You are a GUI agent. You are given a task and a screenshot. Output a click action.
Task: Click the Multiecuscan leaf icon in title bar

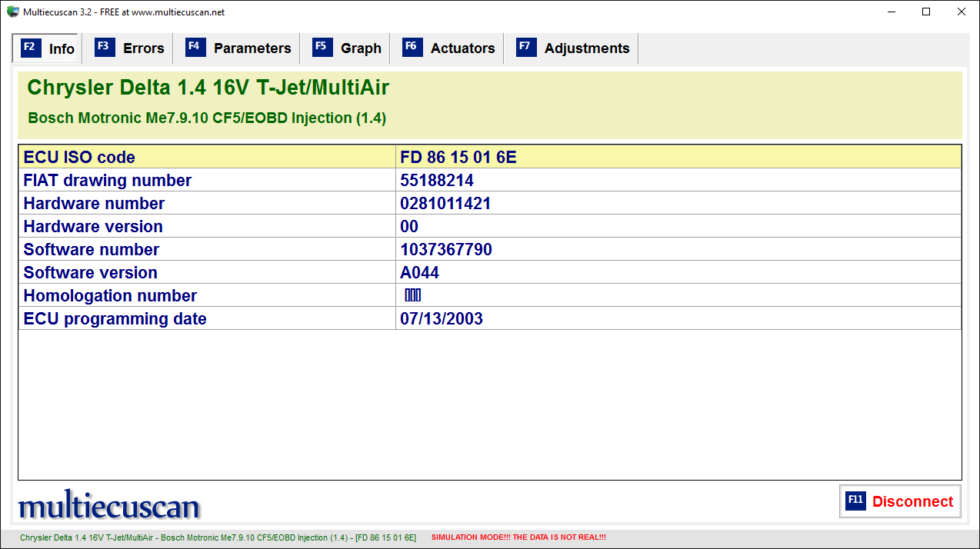click(x=12, y=12)
